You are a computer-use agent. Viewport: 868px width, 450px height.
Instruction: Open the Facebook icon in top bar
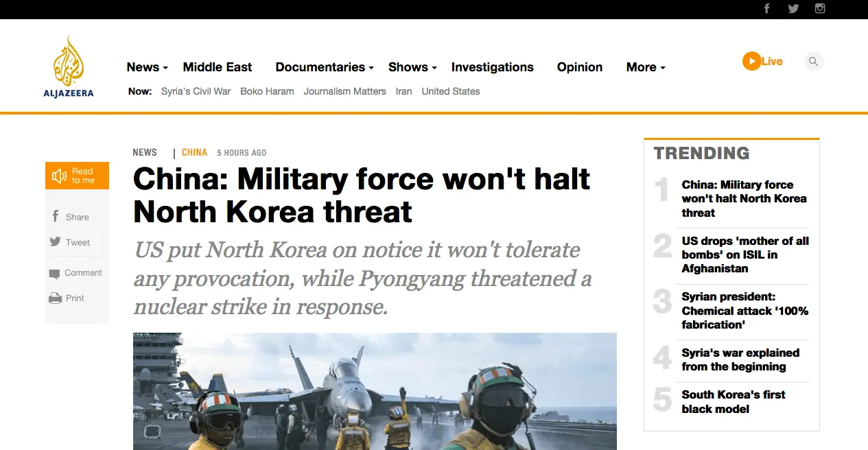[767, 9]
